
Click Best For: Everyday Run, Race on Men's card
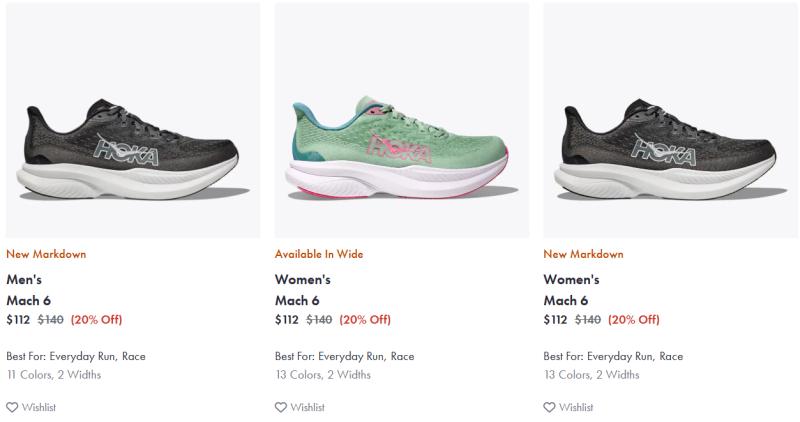(76, 356)
